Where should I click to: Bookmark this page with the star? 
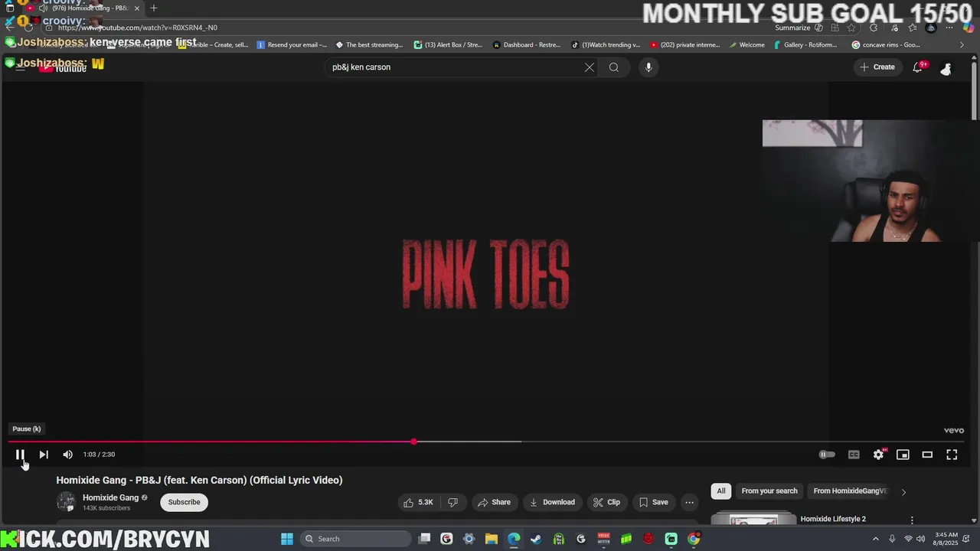click(x=851, y=28)
